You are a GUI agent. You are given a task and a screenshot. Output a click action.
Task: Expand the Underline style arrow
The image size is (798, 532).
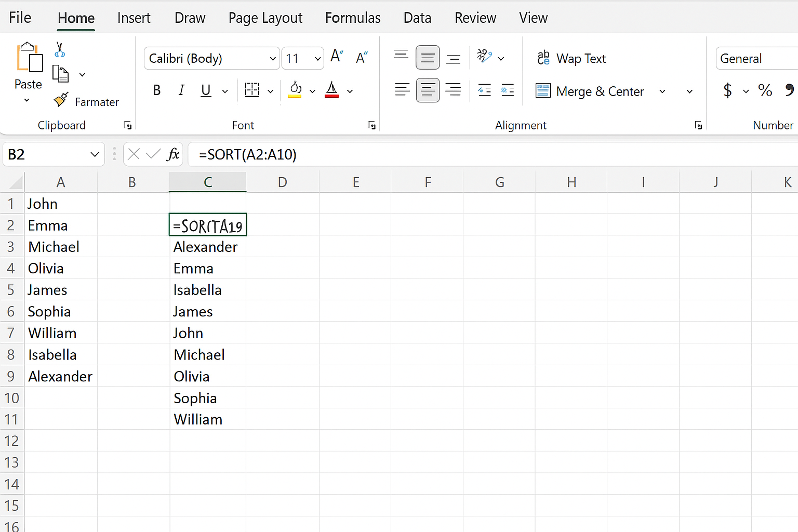pos(225,91)
